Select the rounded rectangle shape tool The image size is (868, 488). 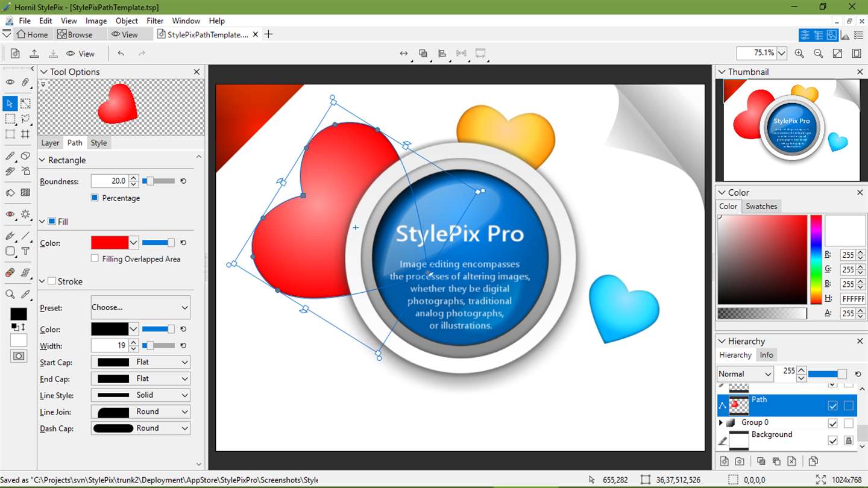pos(10,251)
